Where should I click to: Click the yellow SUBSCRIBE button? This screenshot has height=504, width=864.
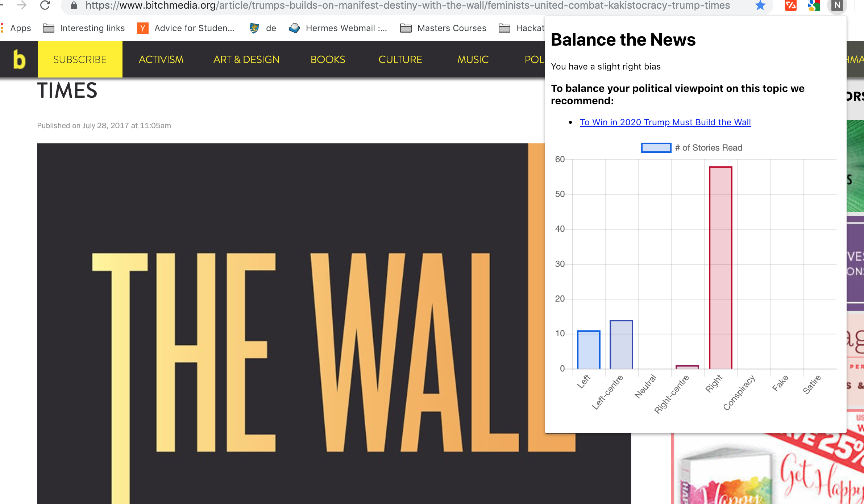pos(80,59)
